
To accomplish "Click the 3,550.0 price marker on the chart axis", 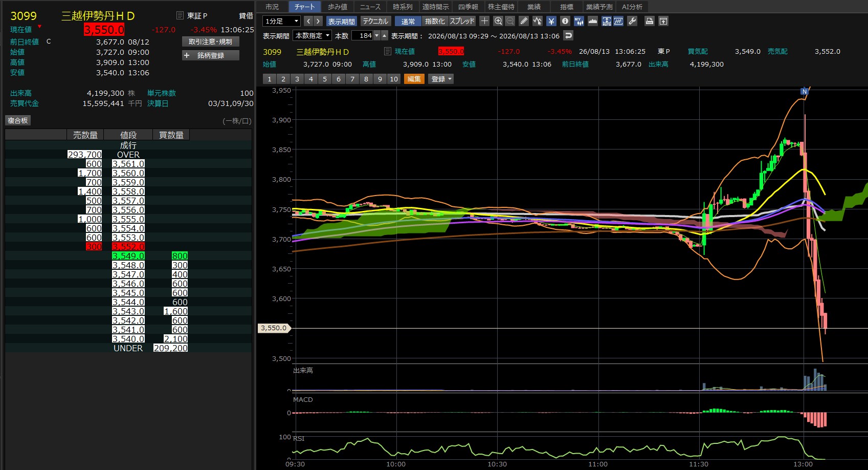I will (274, 328).
